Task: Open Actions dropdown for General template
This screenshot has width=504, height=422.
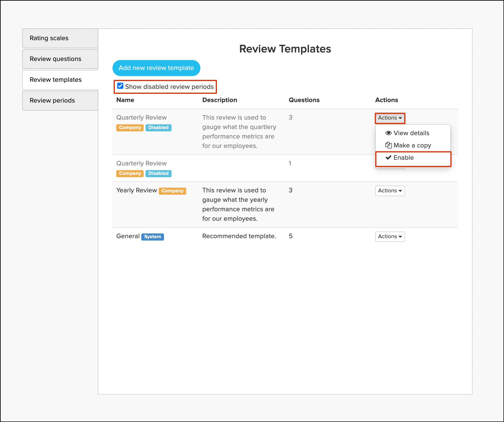Action: pos(390,237)
